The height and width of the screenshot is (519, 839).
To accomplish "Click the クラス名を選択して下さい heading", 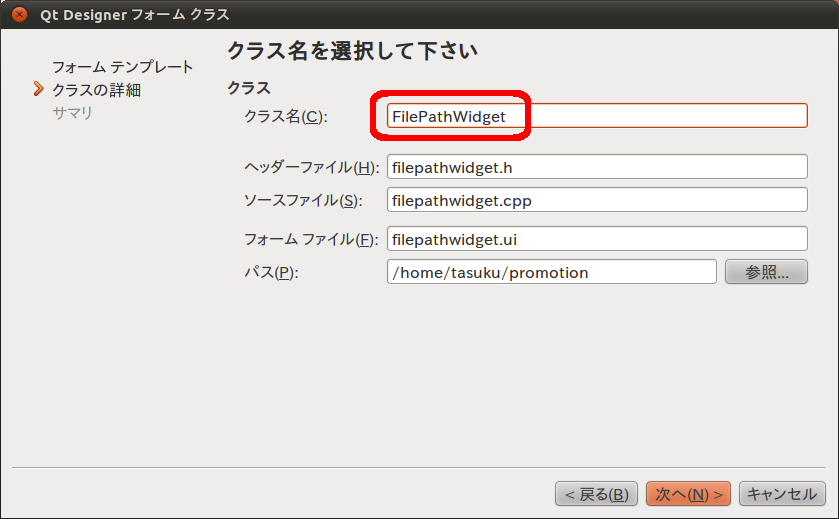I will tap(352, 50).
